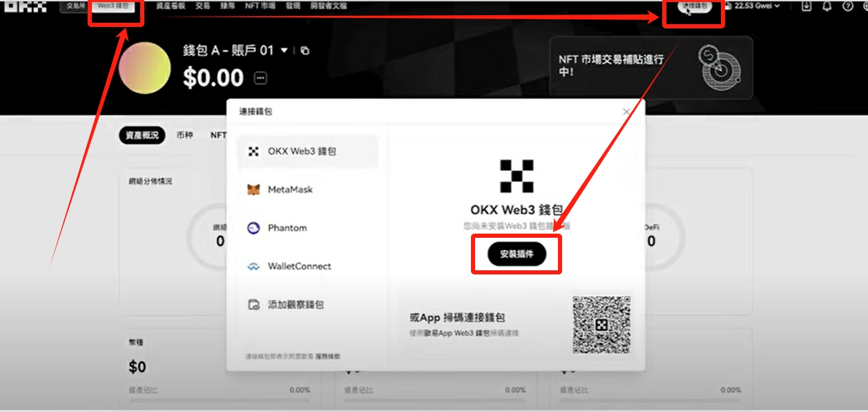Click the 連接錢包 button in top bar
This screenshot has width=868, height=412.
pyautogui.click(x=694, y=6)
